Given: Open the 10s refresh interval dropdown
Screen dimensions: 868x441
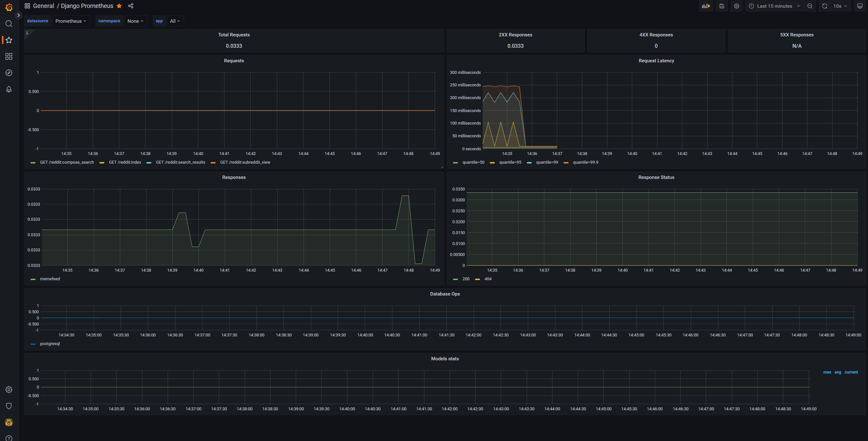Looking at the screenshot, I should tap(840, 6).
